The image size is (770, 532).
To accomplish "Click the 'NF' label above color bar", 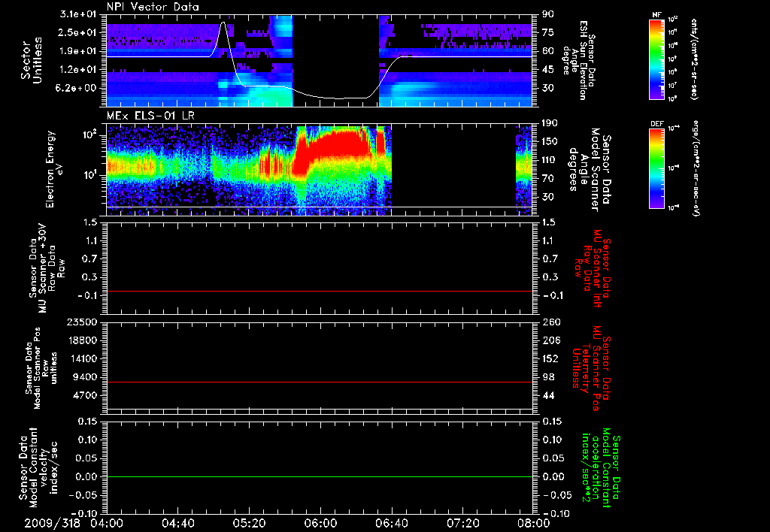I will [x=656, y=15].
